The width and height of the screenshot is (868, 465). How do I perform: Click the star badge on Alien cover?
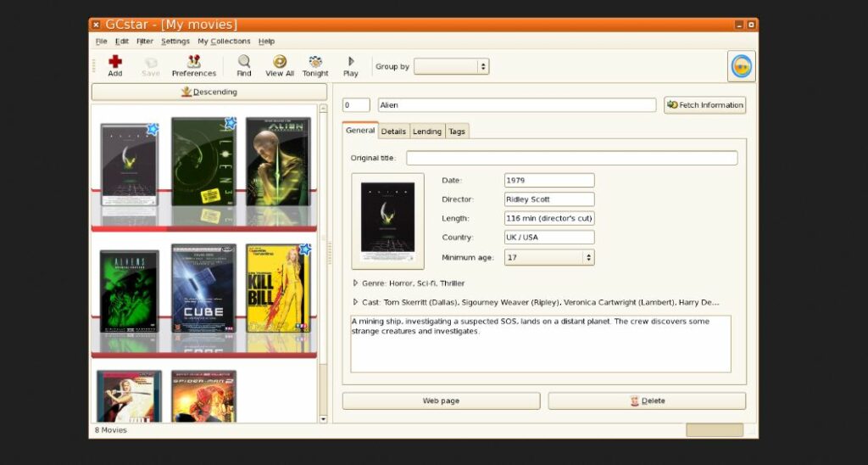pos(153,129)
